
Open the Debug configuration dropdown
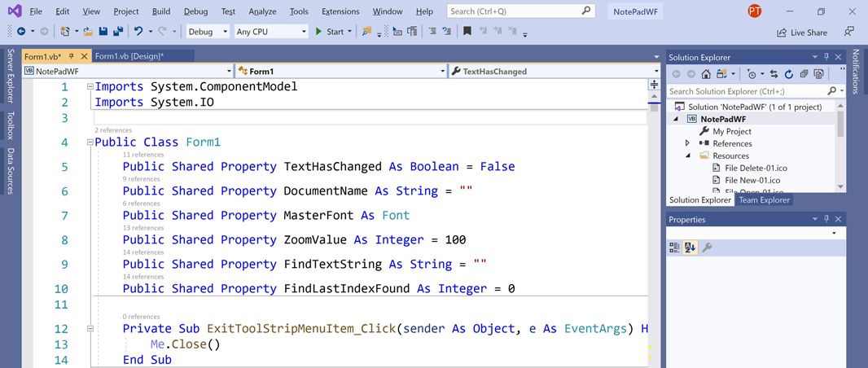point(208,32)
